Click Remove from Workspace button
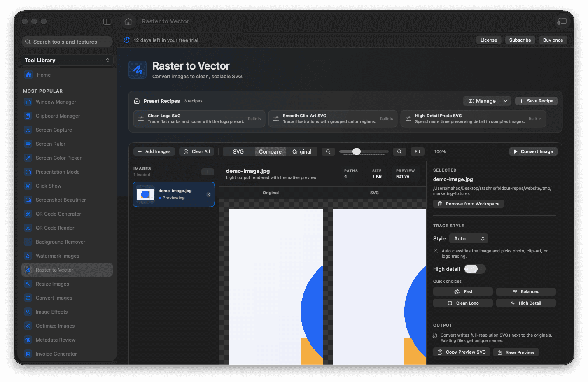Viewport: 588px width, 382px height. pos(469,204)
